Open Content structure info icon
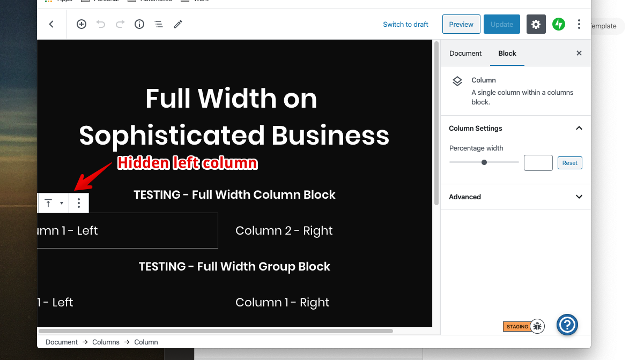 coord(139,24)
